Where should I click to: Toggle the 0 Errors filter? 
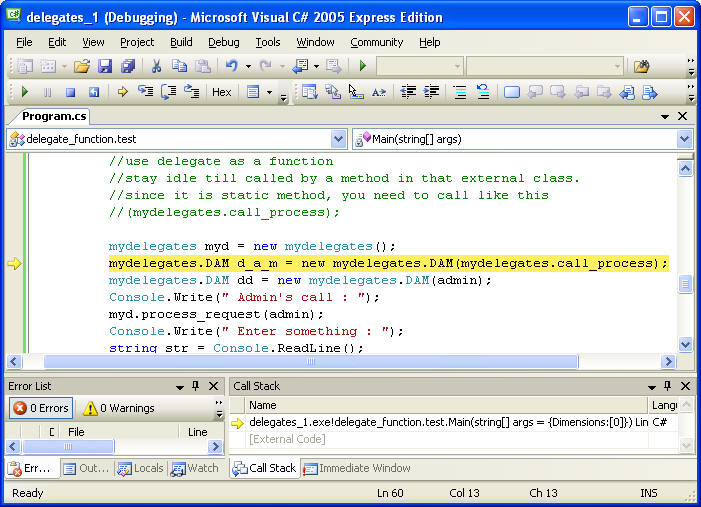(40, 408)
